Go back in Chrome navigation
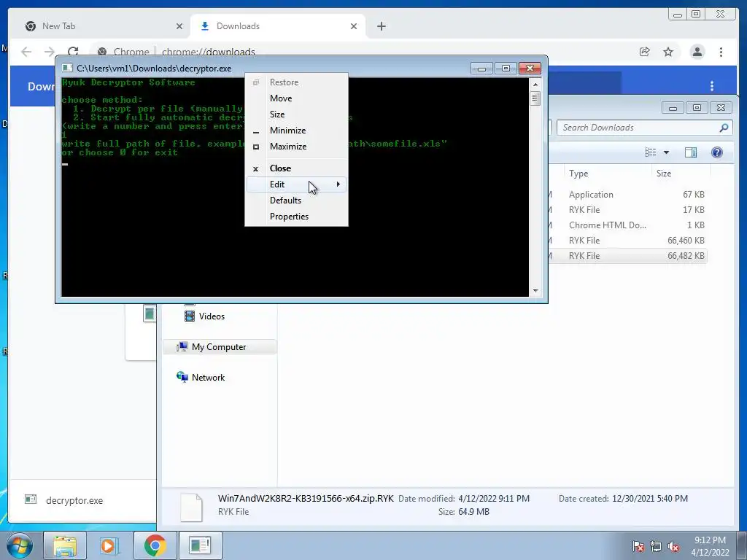Screen dimensions: 747x560 pos(26,52)
